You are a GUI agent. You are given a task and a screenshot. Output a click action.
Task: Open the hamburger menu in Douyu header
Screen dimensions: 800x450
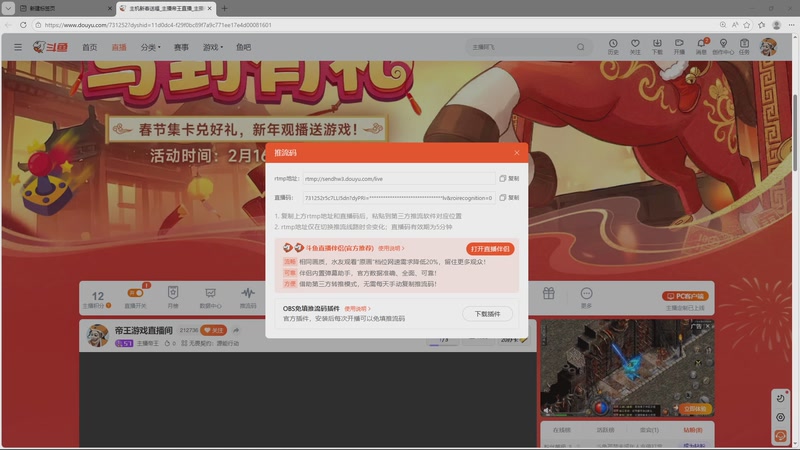18,47
